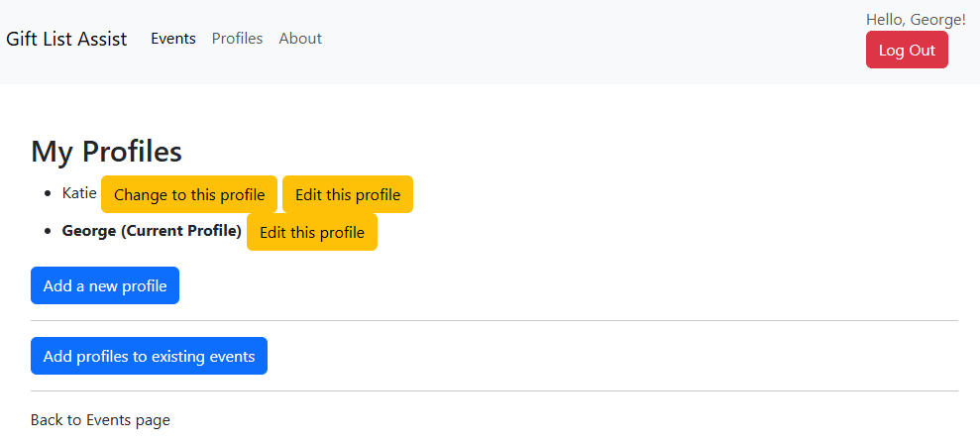This screenshot has width=980, height=444.
Task: Edit Katie's profile
Action: 348,194
